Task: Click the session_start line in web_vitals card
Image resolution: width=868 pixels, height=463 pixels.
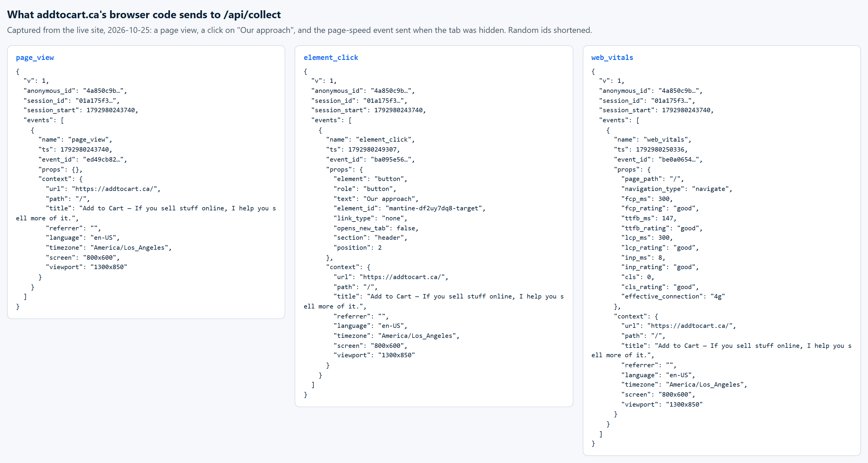Action: (656, 110)
